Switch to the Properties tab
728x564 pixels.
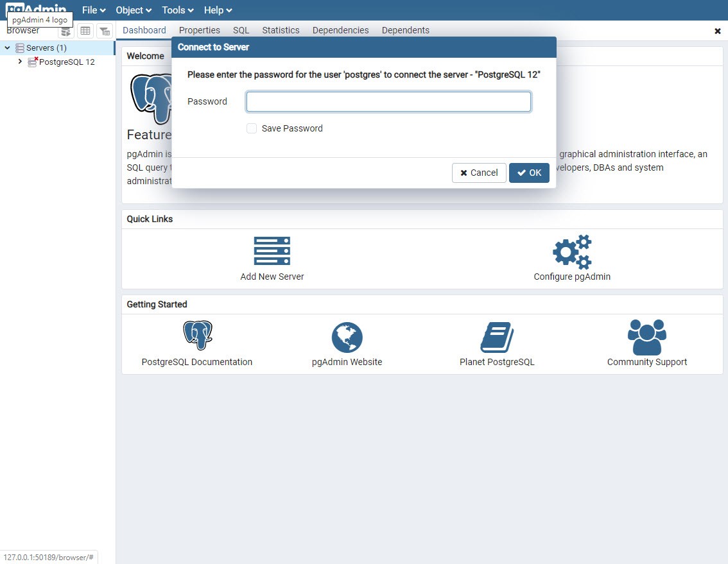pos(200,30)
